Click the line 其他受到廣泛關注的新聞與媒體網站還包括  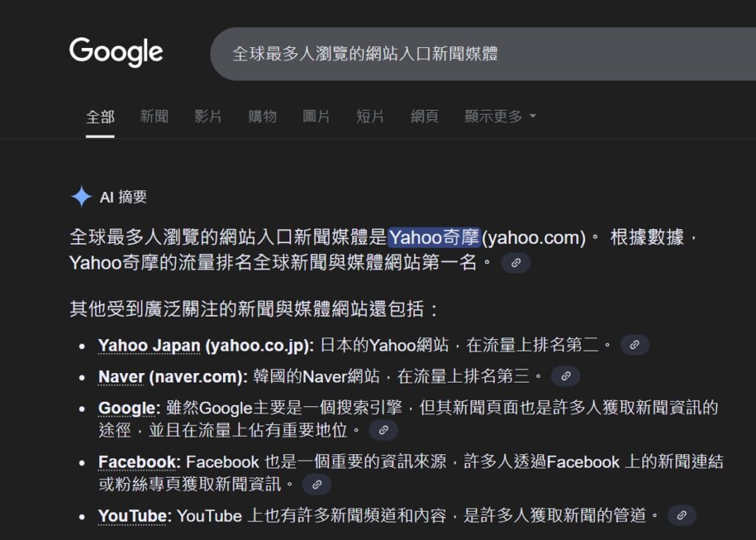(254, 309)
